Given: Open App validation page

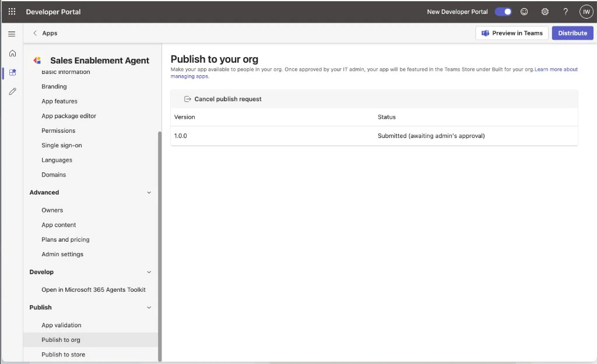Looking at the screenshot, I should point(61,325).
